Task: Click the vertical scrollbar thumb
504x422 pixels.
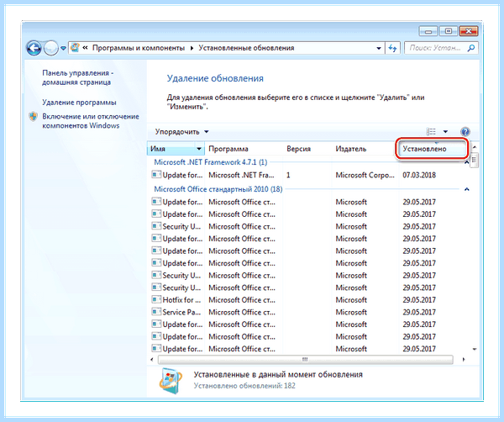Action: point(474,160)
